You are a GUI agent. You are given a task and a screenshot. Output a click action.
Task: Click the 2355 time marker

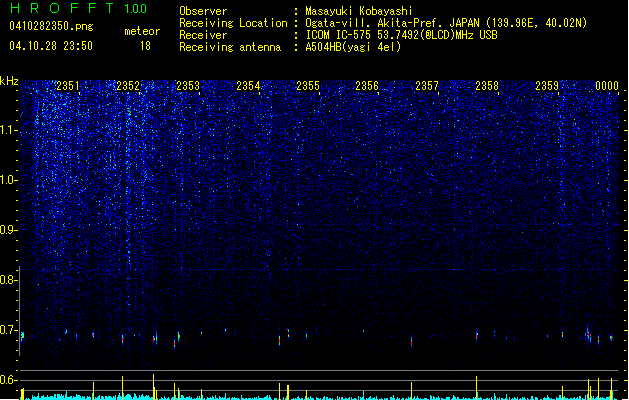pyautogui.click(x=308, y=85)
